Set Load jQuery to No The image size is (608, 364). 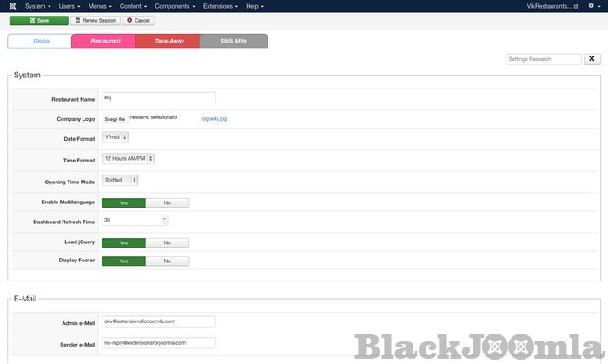tap(167, 243)
